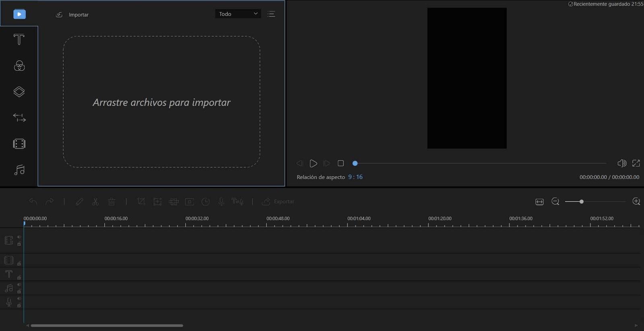Screen dimensions: 644x331
Task: Stop the preview playback
Action: coord(341,163)
